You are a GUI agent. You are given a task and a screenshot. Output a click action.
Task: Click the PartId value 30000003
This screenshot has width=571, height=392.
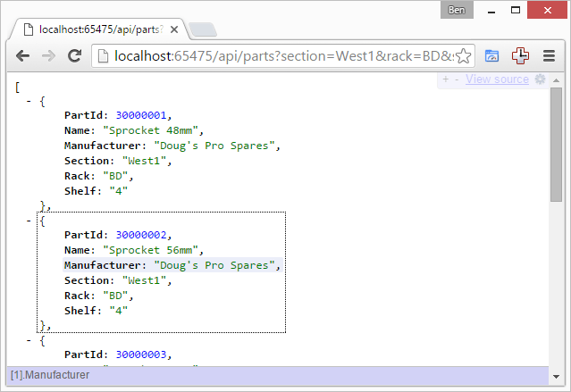coord(141,354)
